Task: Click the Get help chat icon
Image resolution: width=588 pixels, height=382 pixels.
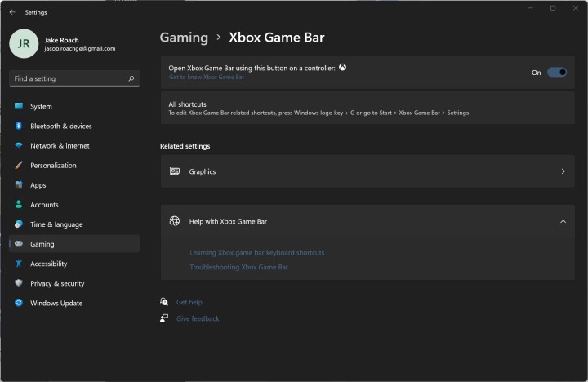Action: coord(164,301)
